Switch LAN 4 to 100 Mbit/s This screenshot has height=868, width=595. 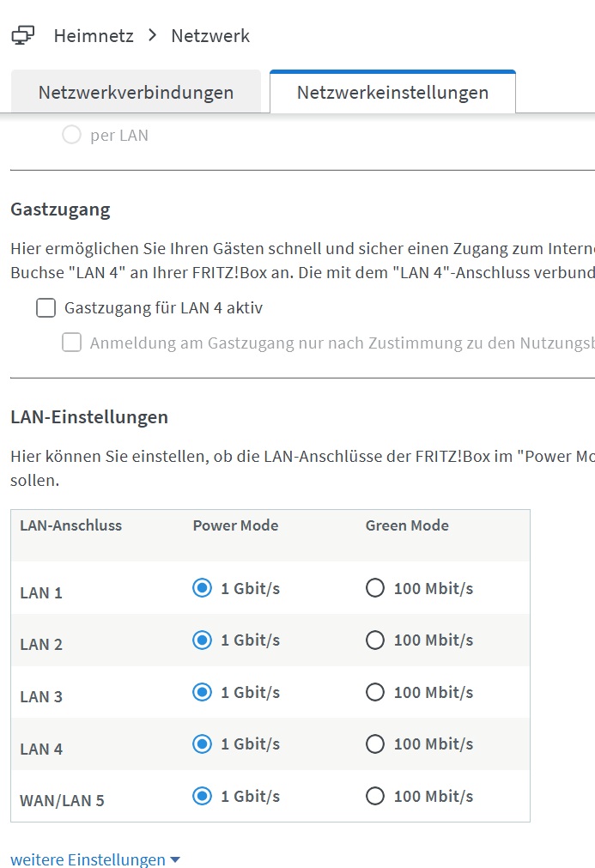[375, 744]
